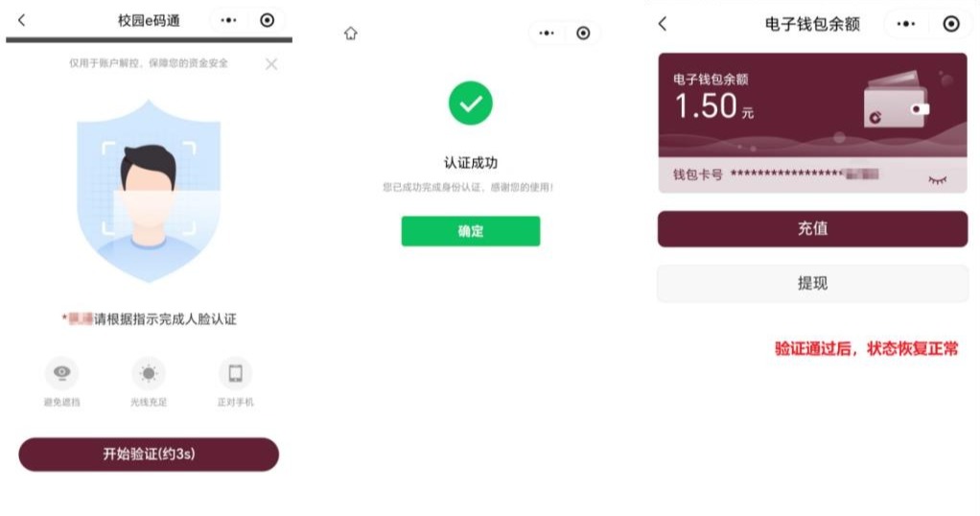Screen dimensions: 980x516
Task: Close mini program on wallet page
Action: 951,24
